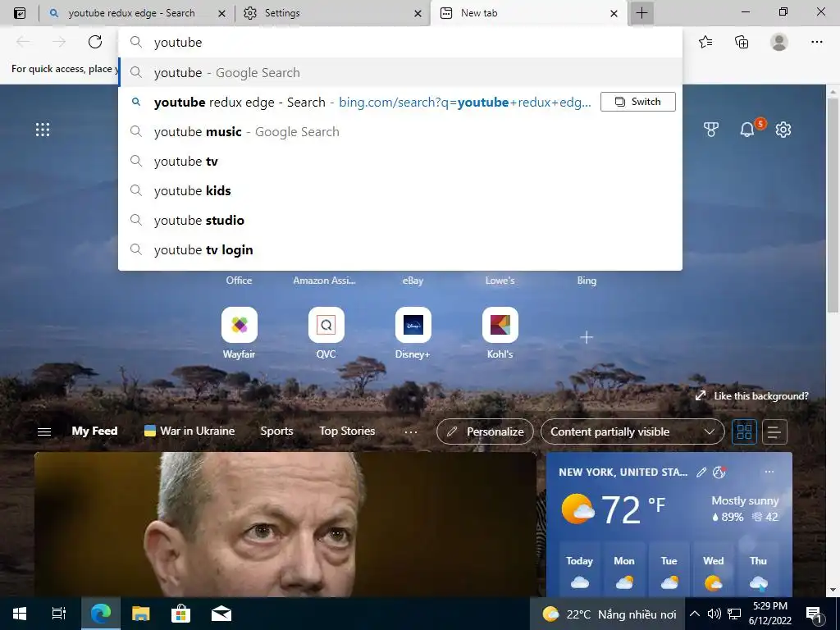Open Content partially visible dropdown
The height and width of the screenshot is (630, 840).
pyautogui.click(x=632, y=431)
